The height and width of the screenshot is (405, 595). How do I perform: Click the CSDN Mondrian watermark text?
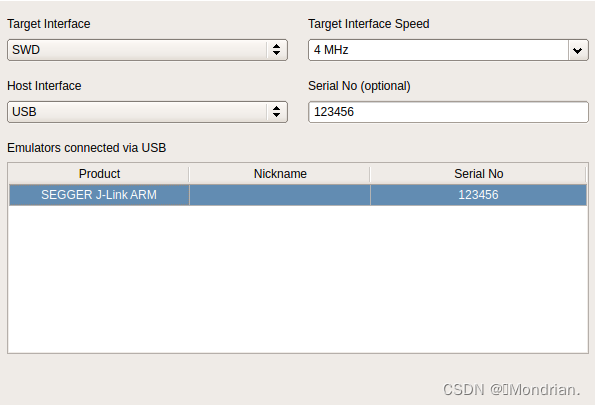coord(512,390)
